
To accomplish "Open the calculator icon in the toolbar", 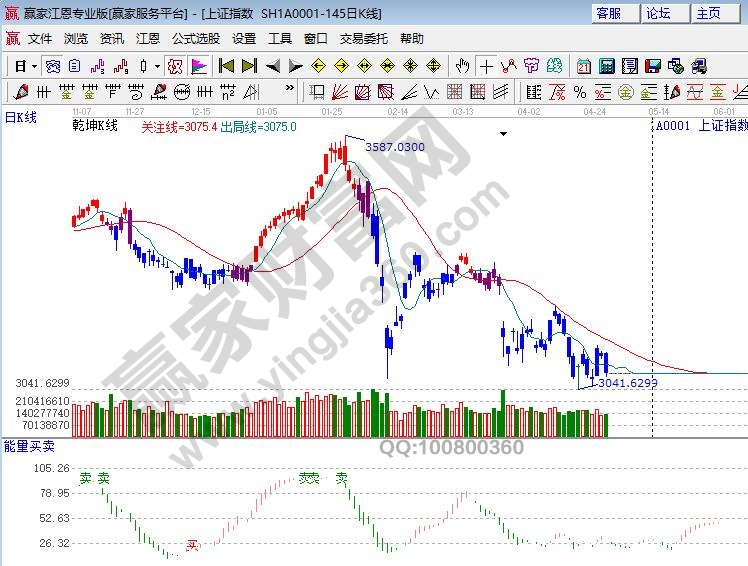I will 606,66.
